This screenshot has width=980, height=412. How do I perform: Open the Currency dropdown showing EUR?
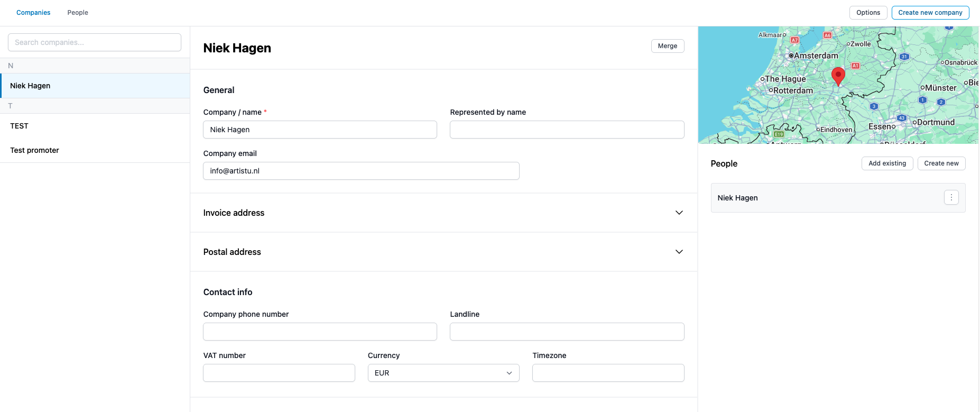(443, 373)
